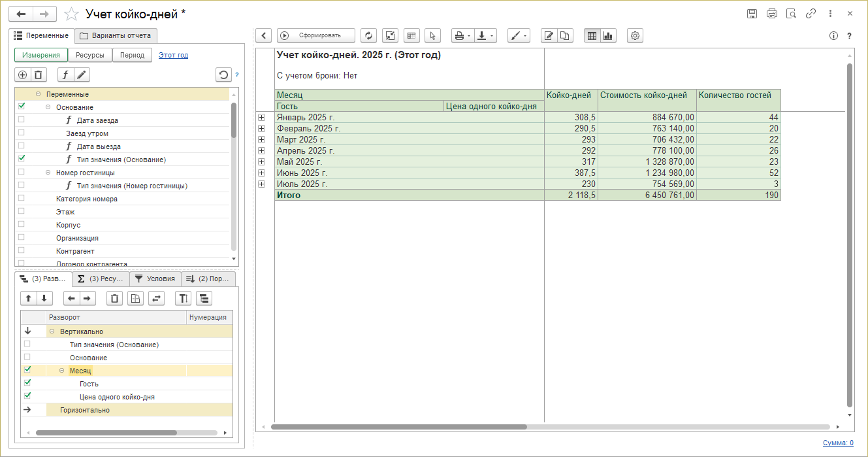Click the refresh report icon
Screen dimensions: 868x457
pyautogui.click(x=369, y=36)
